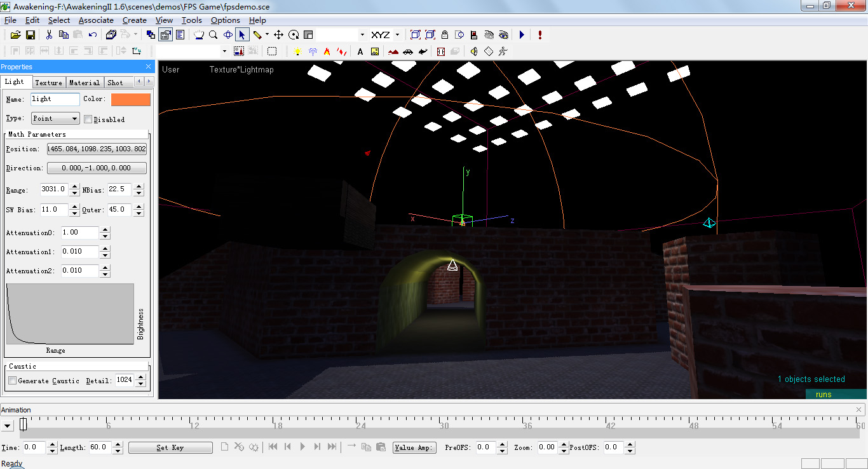Activate the hand pan tool
This screenshot has height=469, width=868.
198,35
